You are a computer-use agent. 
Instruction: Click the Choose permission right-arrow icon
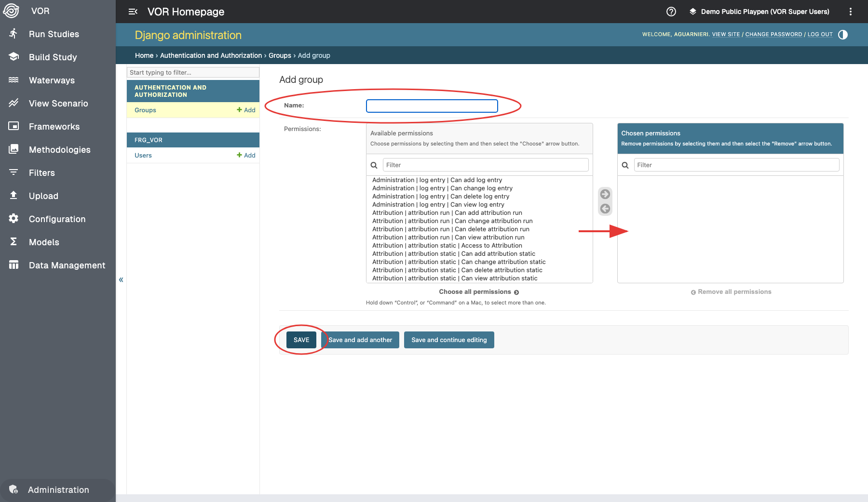tap(605, 194)
